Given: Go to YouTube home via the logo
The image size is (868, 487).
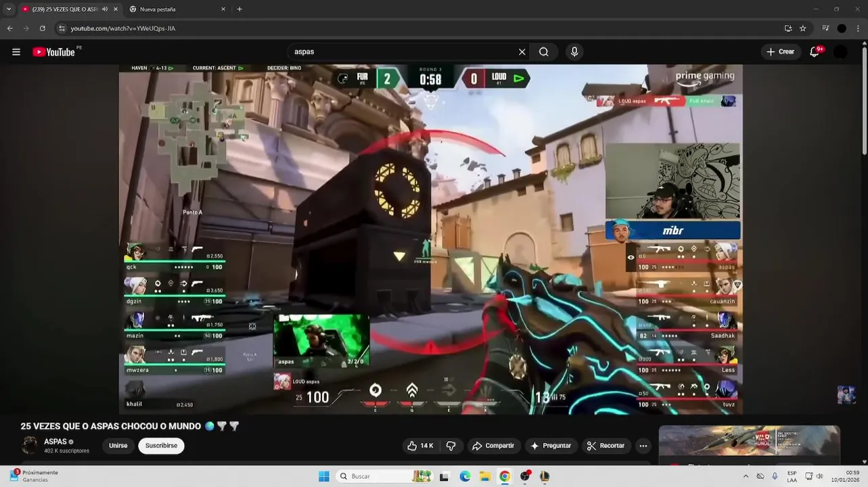Looking at the screenshot, I should [x=53, y=52].
